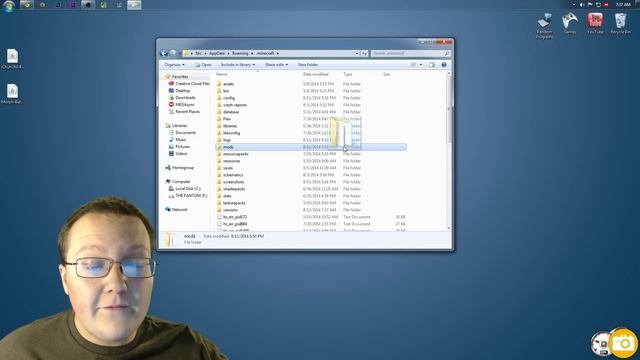
Task: Select Desktop in the Favorites list
Action: point(180,91)
